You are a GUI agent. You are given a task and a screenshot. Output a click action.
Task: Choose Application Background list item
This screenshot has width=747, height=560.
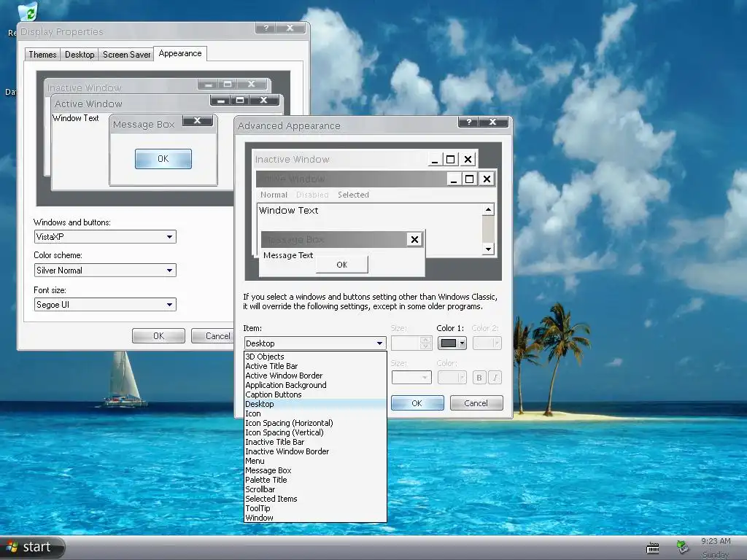click(315, 385)
